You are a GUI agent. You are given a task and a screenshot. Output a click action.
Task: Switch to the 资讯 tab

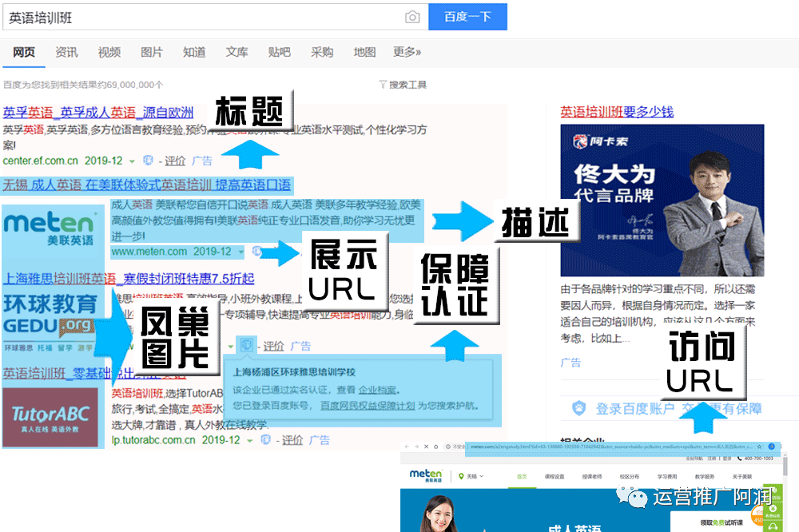[67, 52]
